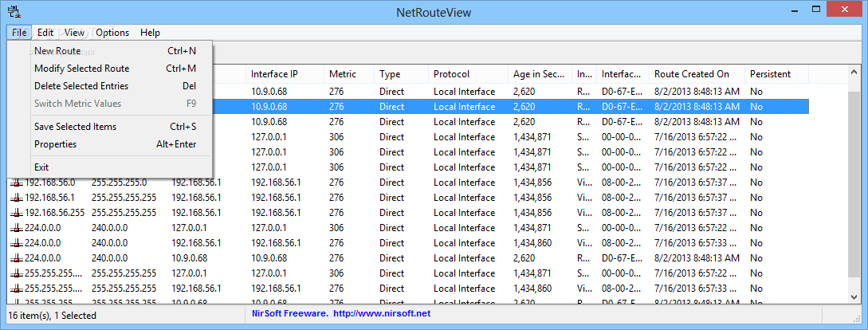The width and height of the screenshot is (868, 330).
Task: Open the View menu
Action: pos(74,33)
